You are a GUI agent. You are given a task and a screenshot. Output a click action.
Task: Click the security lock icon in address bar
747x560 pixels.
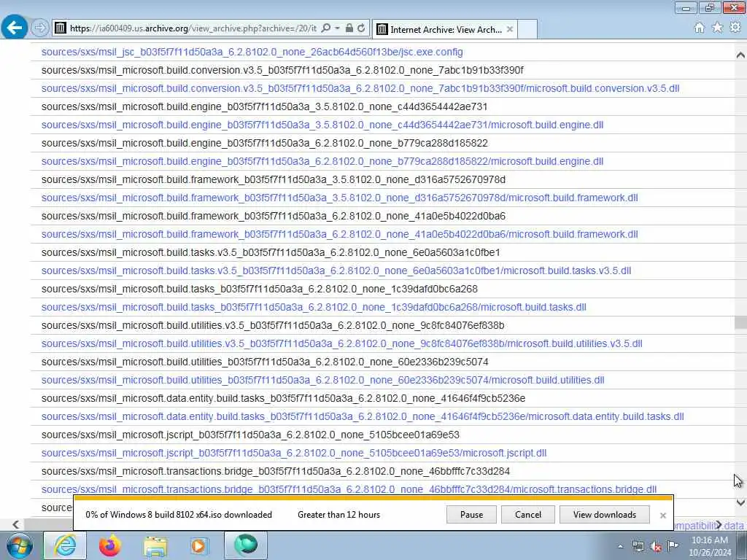click(x=349, y=28)
